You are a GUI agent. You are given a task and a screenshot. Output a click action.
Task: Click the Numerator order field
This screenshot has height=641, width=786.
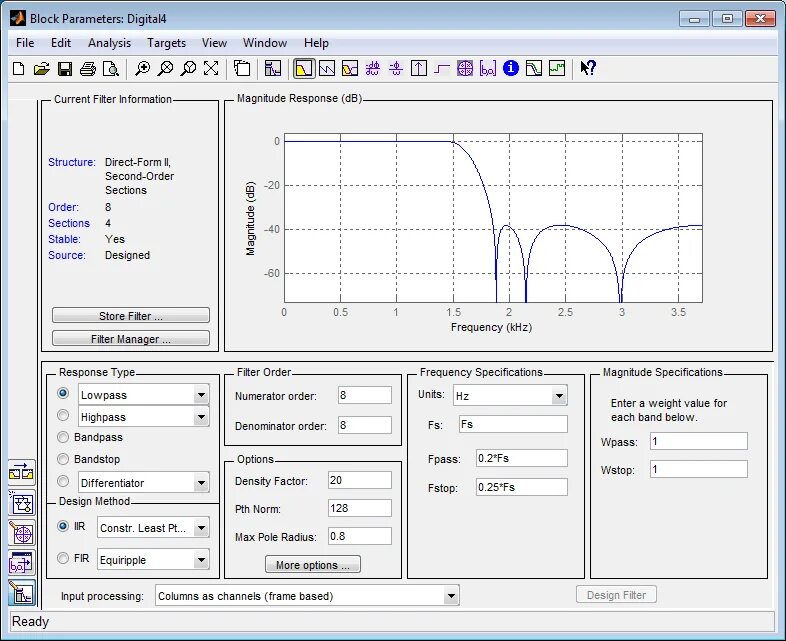364,395
